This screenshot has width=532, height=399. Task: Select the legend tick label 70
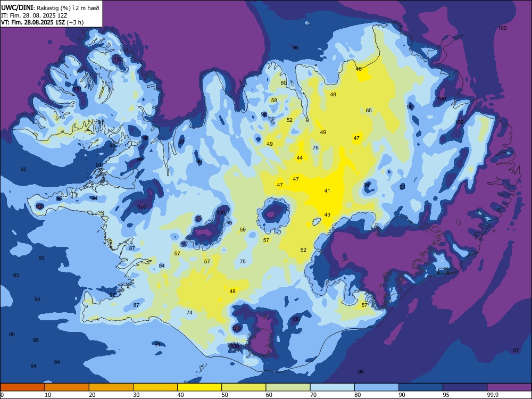tap(313, 395)
